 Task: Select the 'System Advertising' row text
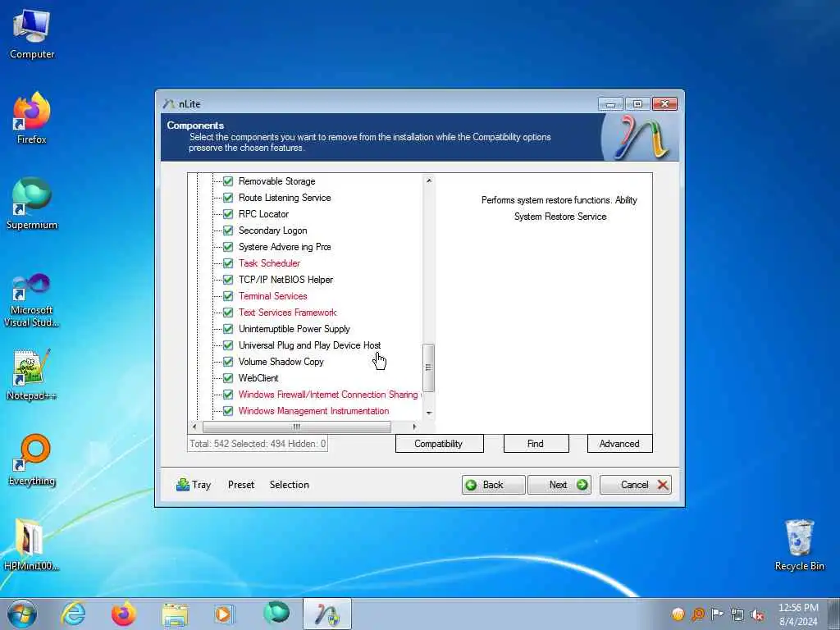pyautogui.click(x=285, y=247)
